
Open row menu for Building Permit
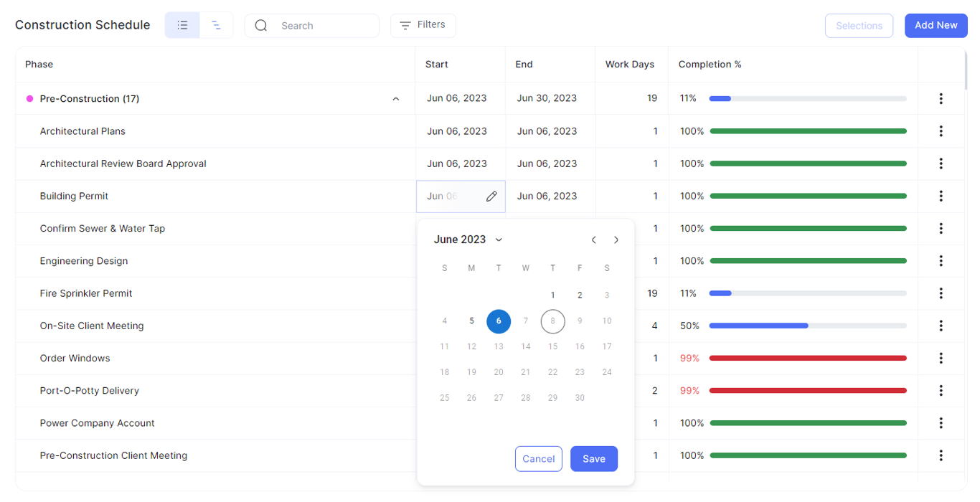[941, 196]
